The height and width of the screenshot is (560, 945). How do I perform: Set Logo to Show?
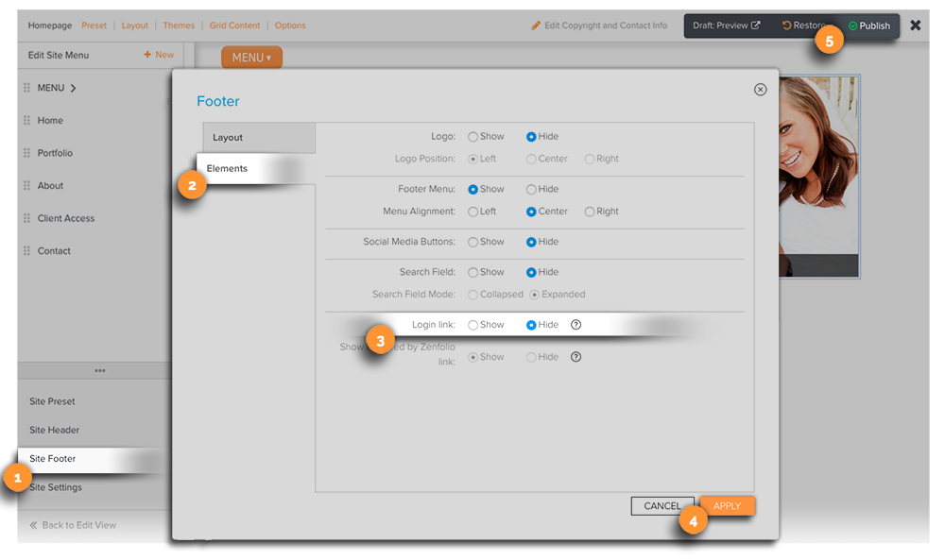[x=473, y=137]
